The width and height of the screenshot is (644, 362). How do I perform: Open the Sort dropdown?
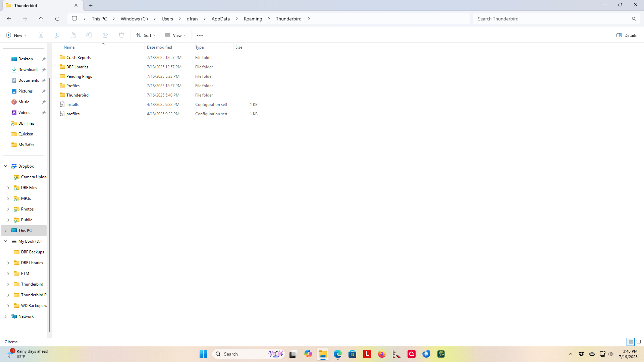coord(146,35)
